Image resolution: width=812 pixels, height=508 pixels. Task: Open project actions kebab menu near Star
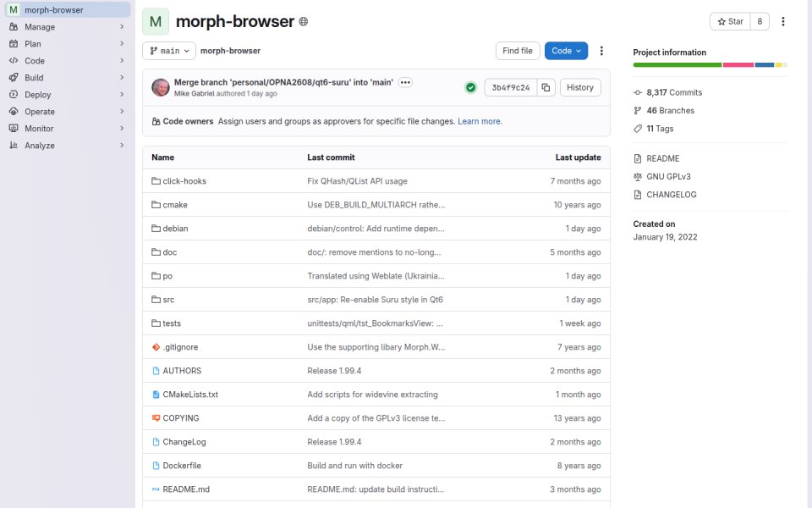coord(783,21)
